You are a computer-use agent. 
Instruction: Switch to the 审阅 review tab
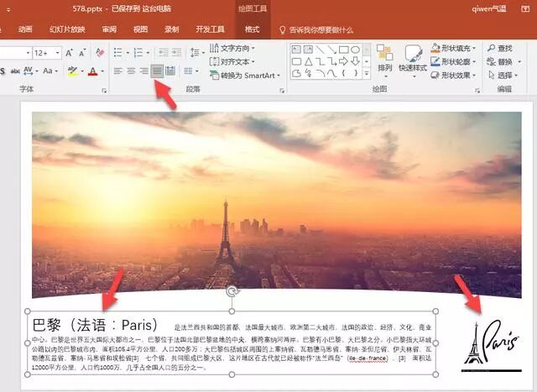coord(109,29)
